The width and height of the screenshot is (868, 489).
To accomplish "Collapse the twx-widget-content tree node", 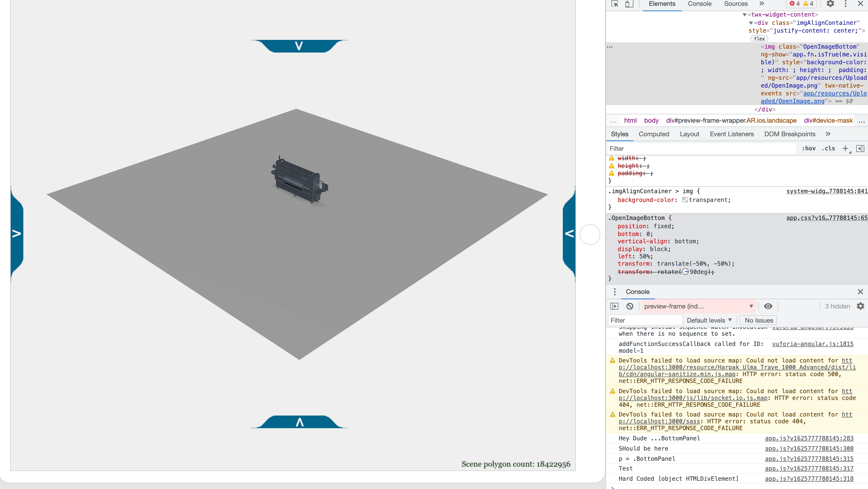I will (x=745, y=15).
